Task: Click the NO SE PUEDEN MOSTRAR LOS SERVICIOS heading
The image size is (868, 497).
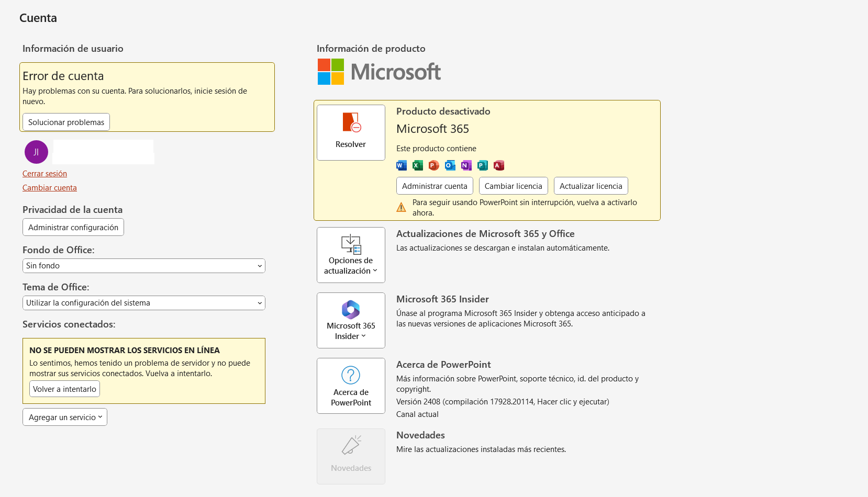Action: pos(125,351)
